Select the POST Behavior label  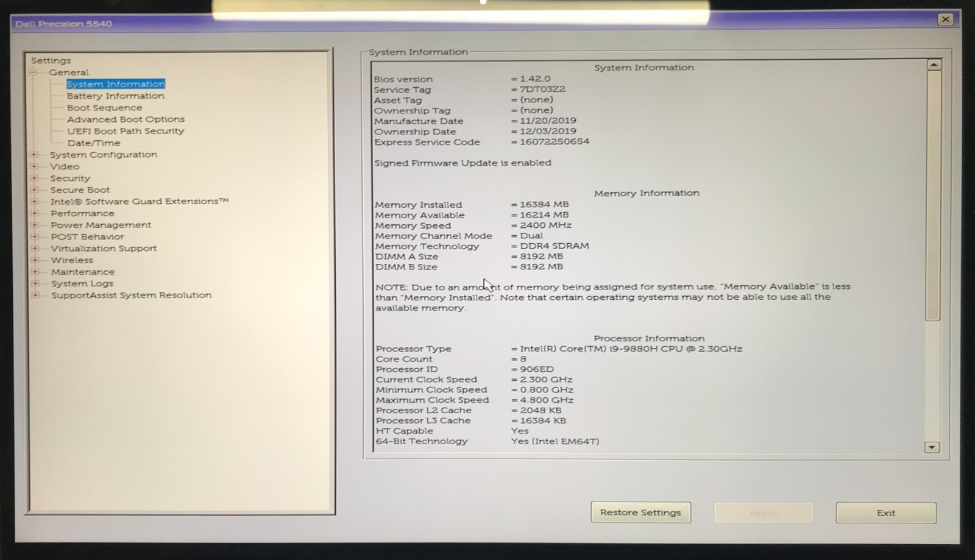pyautogui.click(x=87, y=236)
